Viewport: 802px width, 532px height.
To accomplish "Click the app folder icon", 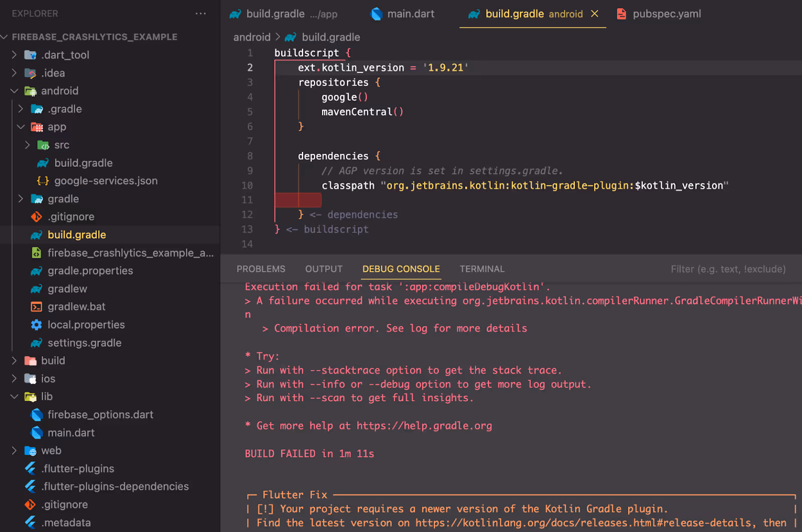I will pyautogui.click(x=37, y=127).
